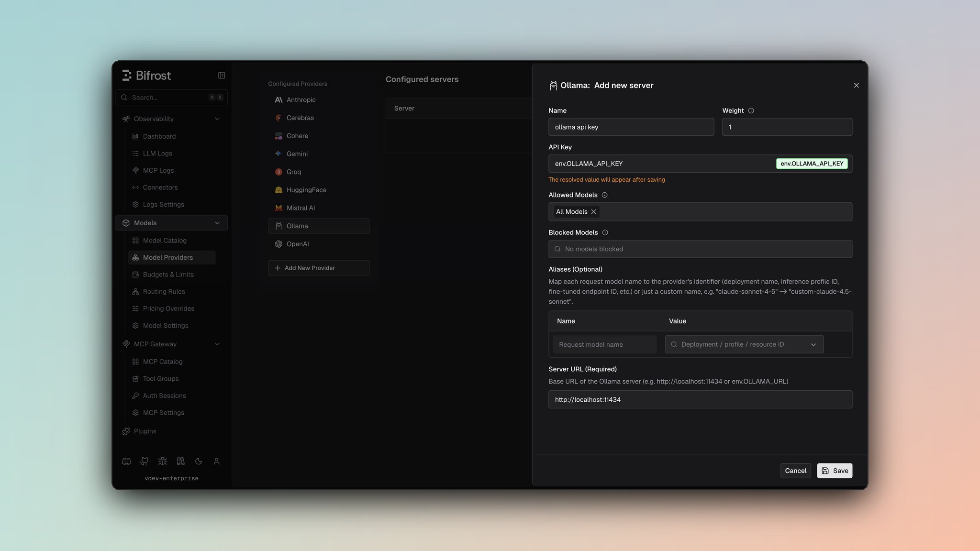Open LLM Logs

tap(172, 153)
